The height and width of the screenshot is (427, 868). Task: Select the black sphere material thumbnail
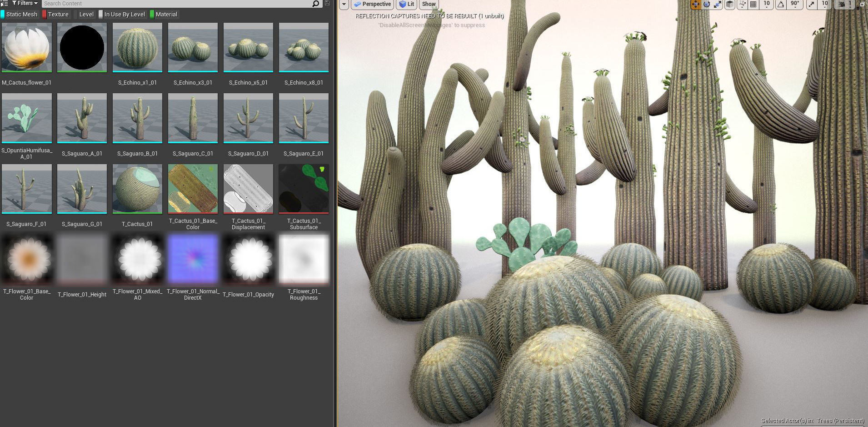click(82, 48)
